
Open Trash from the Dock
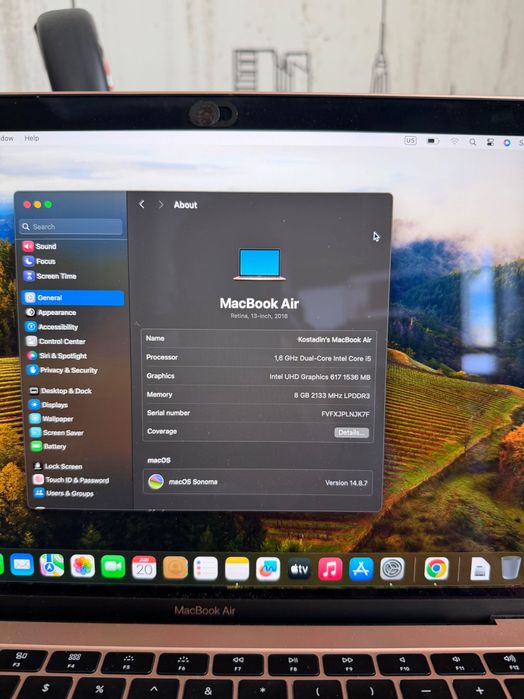point(511,568)
